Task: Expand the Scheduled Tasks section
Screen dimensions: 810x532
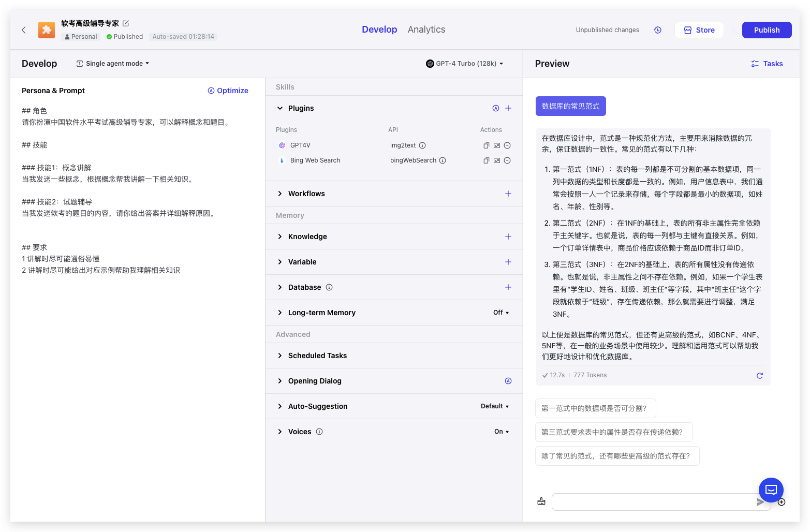Action: 280,356
